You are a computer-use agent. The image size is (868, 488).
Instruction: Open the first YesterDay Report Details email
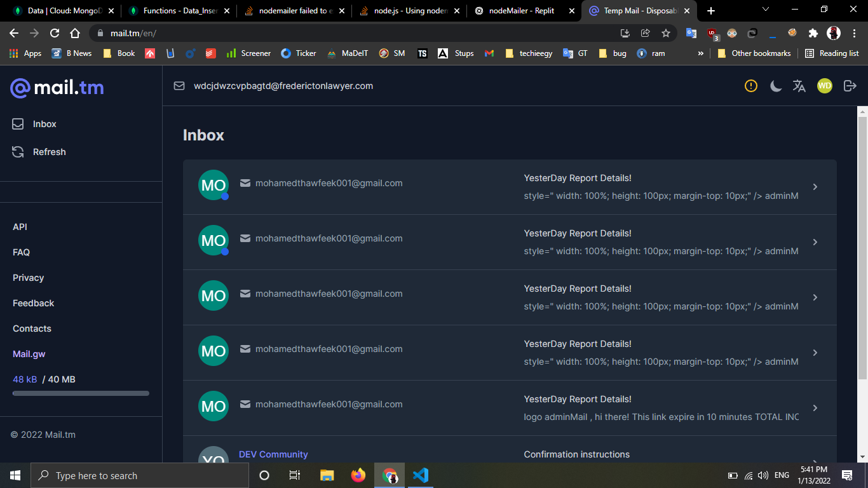pos(577,179)
